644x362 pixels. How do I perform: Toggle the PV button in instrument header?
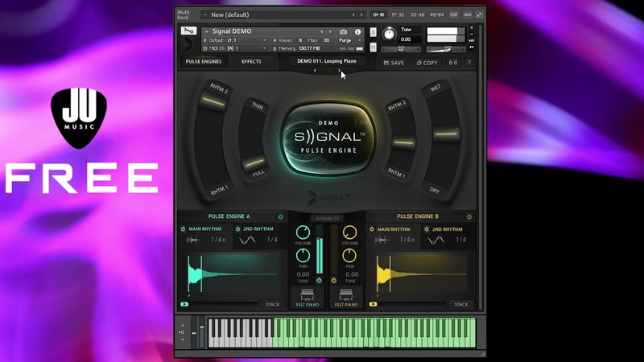pos(472,47)
